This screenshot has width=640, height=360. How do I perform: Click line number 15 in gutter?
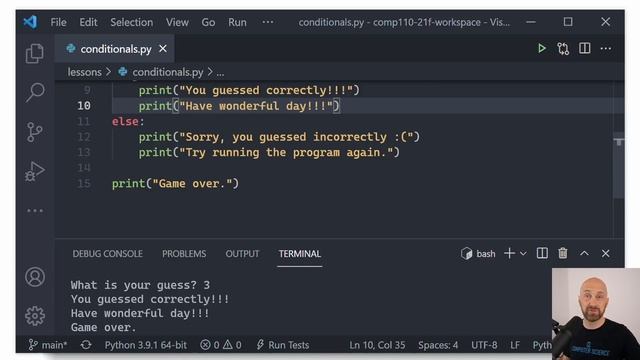pyautogui.click(x=84, y=183)
